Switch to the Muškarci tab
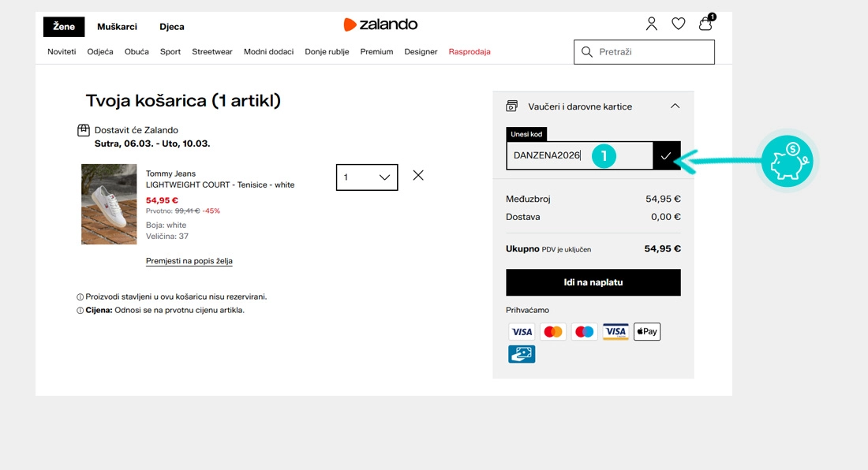This screenshot has height=470, width=868. [117, 26]
